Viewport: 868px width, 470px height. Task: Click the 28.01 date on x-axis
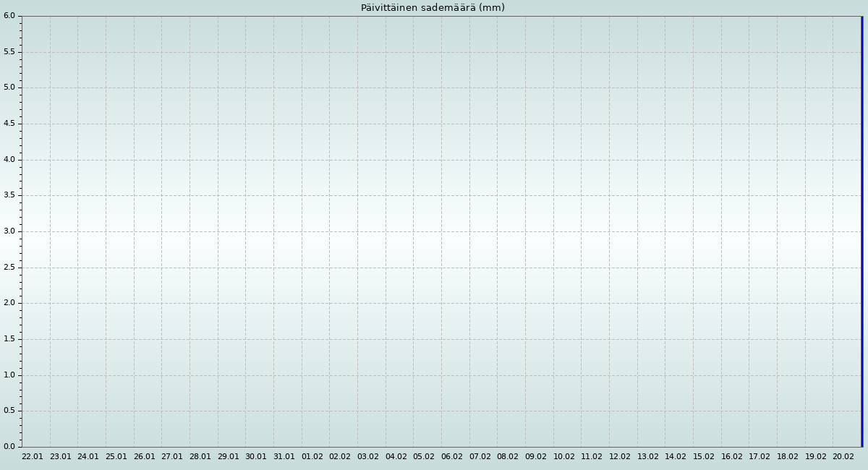pos(200,457)
